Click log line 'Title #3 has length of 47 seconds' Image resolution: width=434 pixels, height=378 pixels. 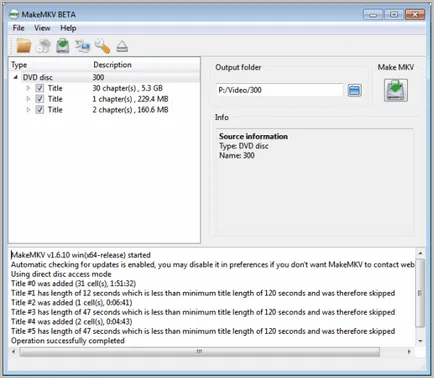pos(203,312)
